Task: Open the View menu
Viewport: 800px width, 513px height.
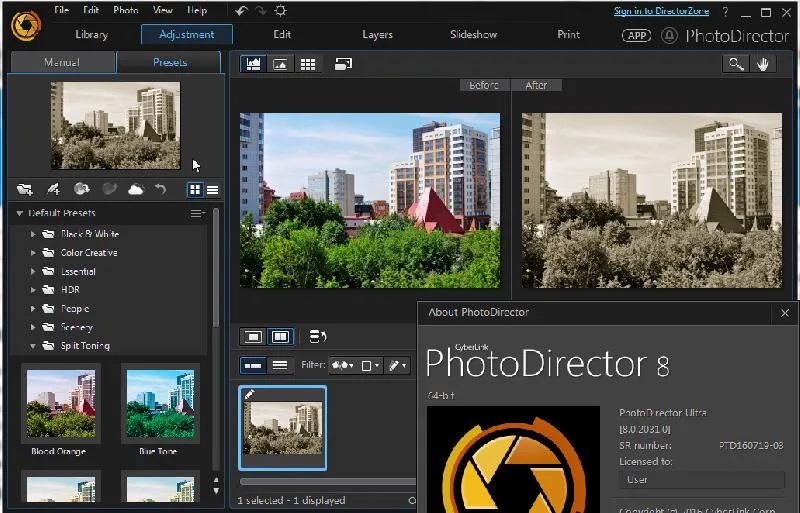Action: (162, 10)
